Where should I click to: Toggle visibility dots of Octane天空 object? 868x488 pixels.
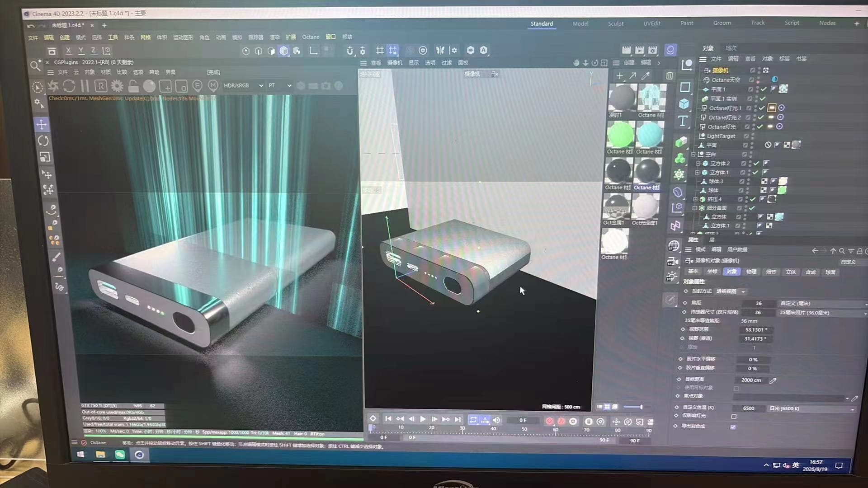click(x=758, y=80)
